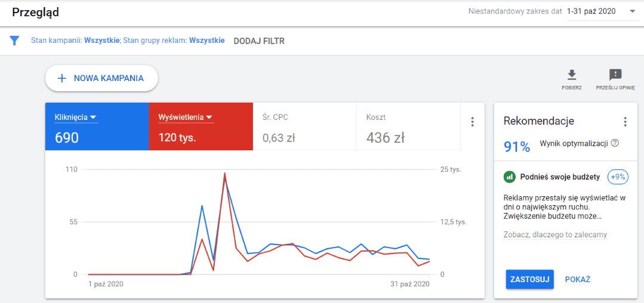Click the Pokaż button
This screenshot has height=303, width=644.
tap(577, 279)
